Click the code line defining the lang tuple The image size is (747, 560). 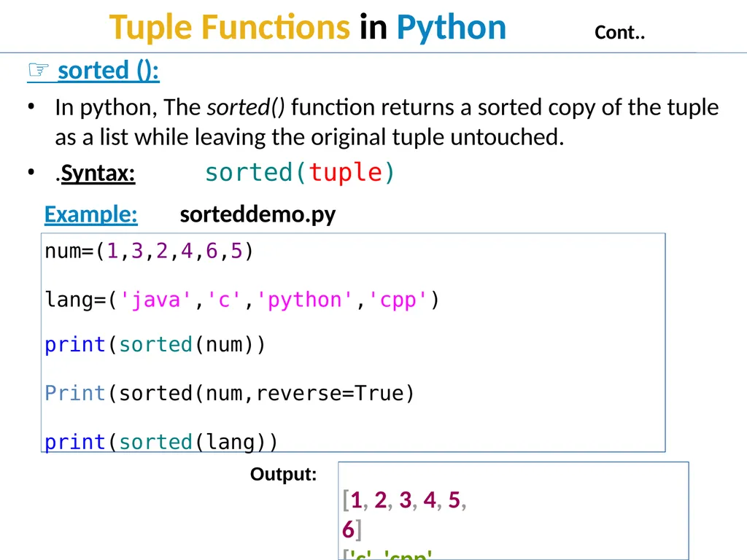[x=241, y=300]
